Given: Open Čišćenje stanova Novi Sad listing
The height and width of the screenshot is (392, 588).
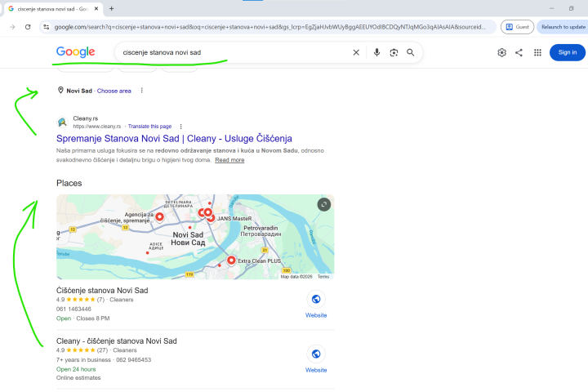Looking at the screenshot, I should pyautogui.click(x=102, y=291).
